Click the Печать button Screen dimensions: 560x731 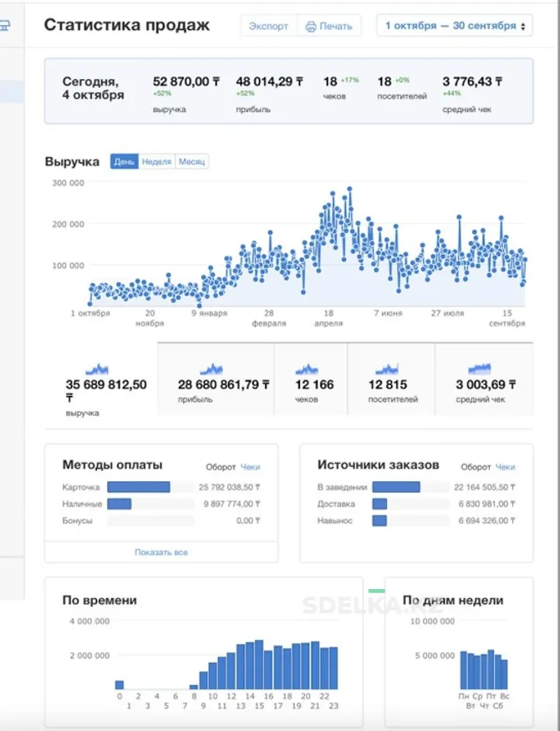coord(328,26)
